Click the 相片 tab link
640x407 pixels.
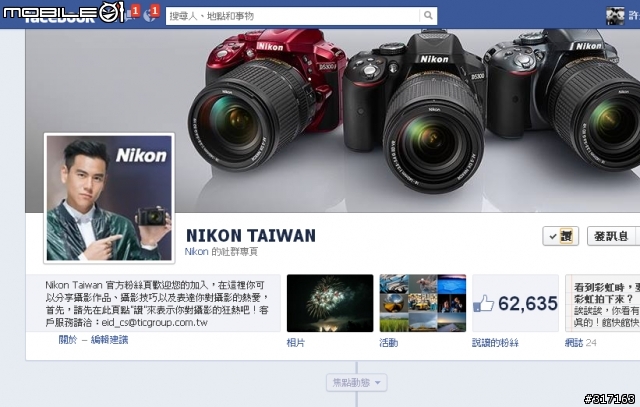296,343
